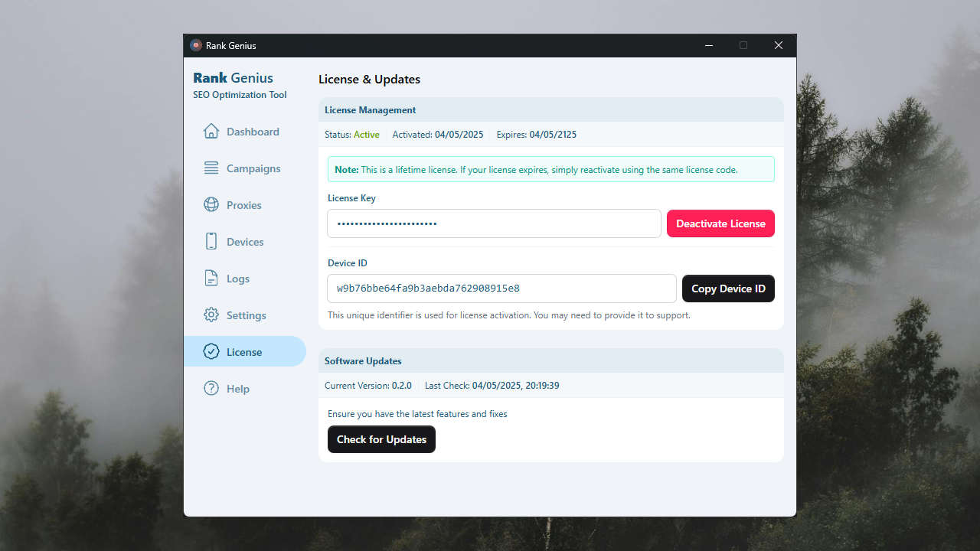Select the Proxies label in the sidebar
Viewport: 980px width, 551px height.
(x=244, y=205)
